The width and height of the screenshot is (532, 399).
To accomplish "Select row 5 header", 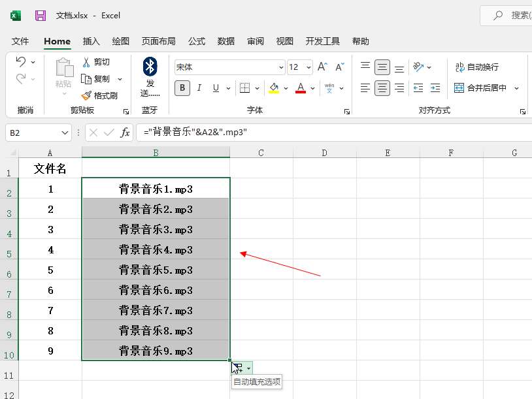I will 9,249.
